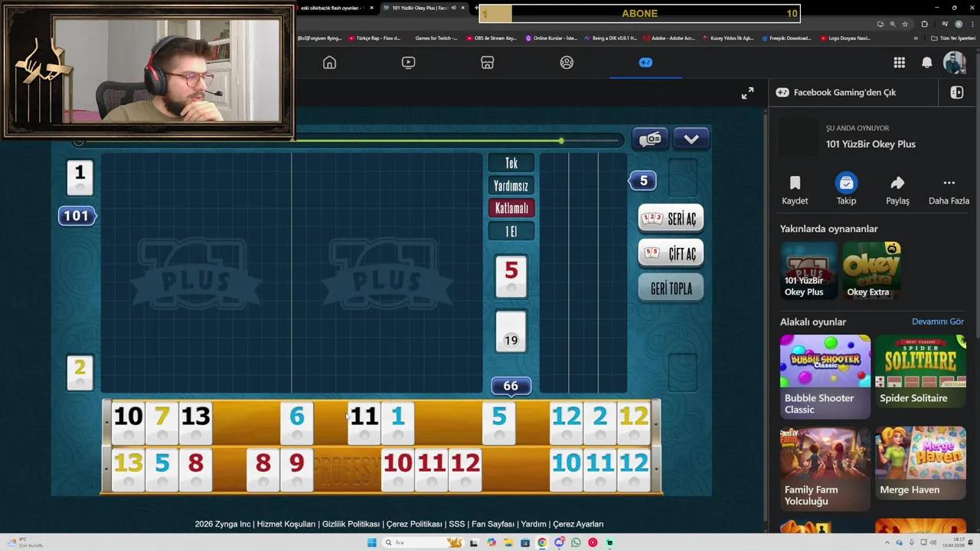Click Fan Sayfası footer link
980x551 pixels.
click(493, 524)
